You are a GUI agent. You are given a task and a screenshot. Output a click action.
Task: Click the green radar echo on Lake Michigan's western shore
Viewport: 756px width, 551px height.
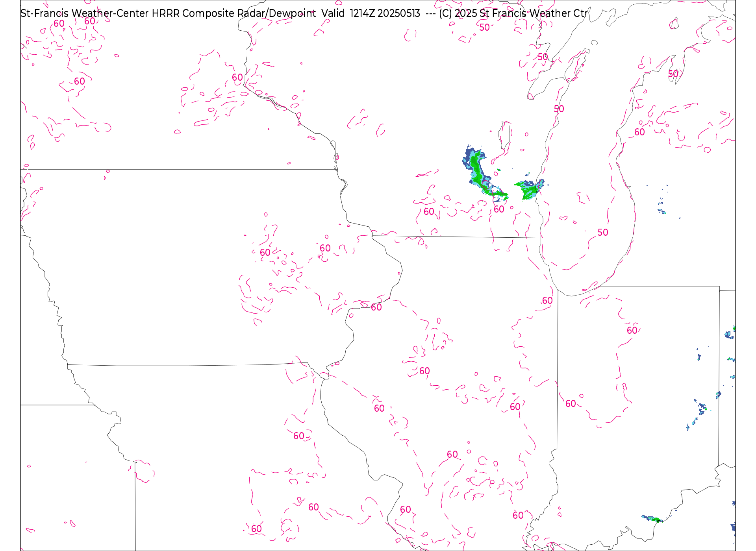530,189
